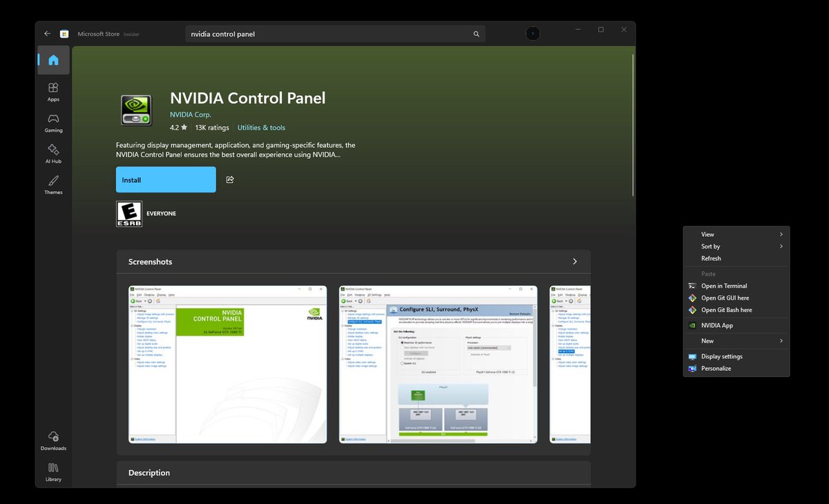Click the share icon next to Install
Image resolution: width=829 pixels, height=504 pixels.
click(x=230, y=180)
